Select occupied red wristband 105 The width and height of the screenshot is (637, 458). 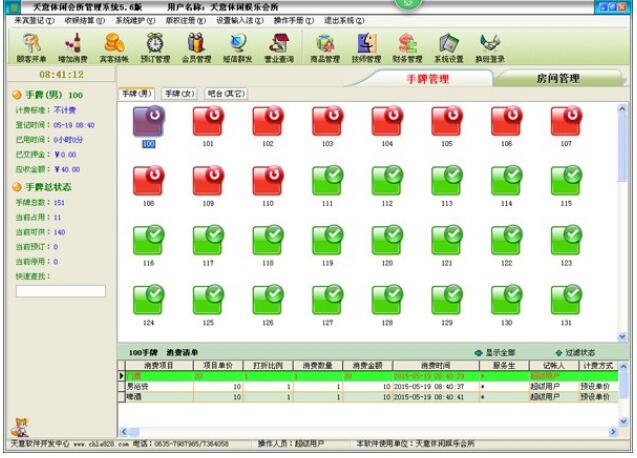[447, 121]
